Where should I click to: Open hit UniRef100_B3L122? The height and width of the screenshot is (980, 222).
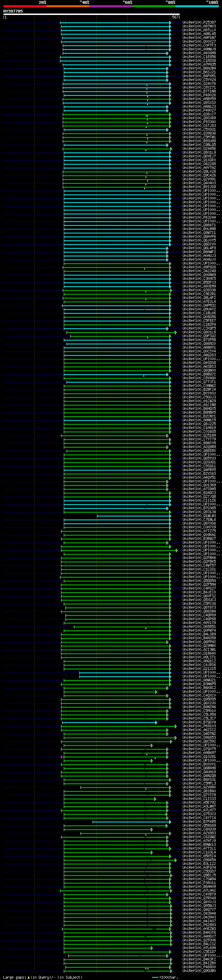(x=199, y=864)
